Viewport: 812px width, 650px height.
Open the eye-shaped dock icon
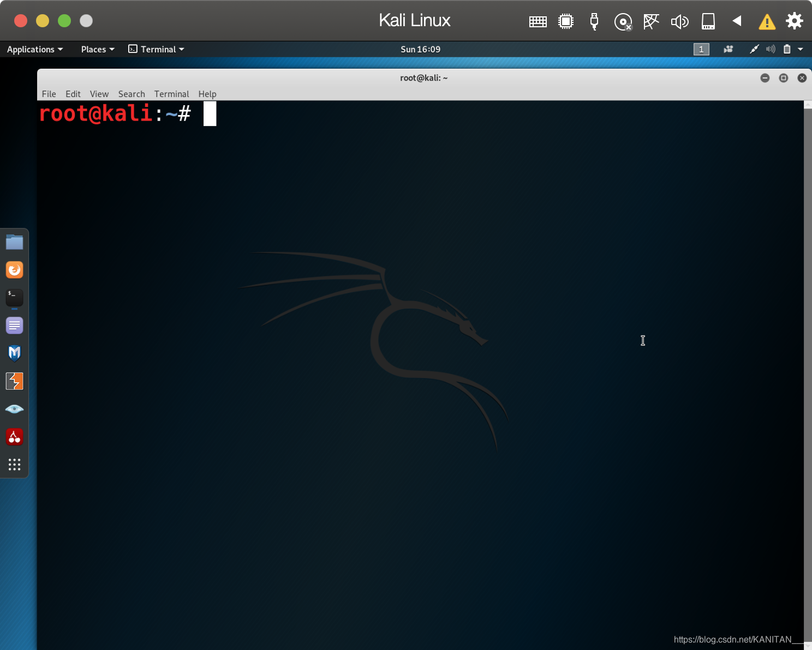(14, 409)
